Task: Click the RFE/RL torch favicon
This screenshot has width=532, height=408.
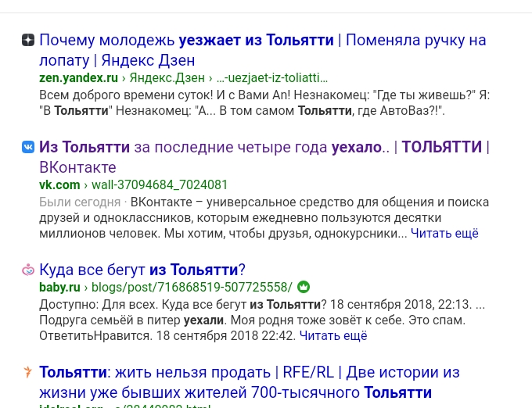Action: coord(28,372)
